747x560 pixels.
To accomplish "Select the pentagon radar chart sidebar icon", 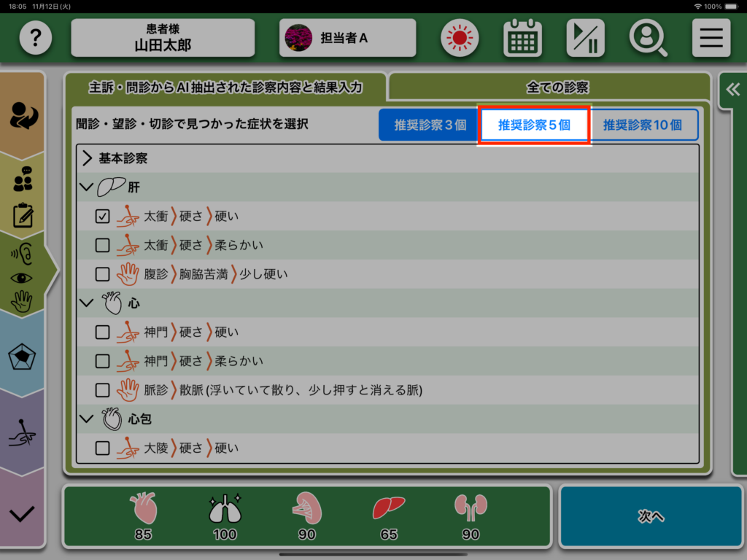I will 22,357.
